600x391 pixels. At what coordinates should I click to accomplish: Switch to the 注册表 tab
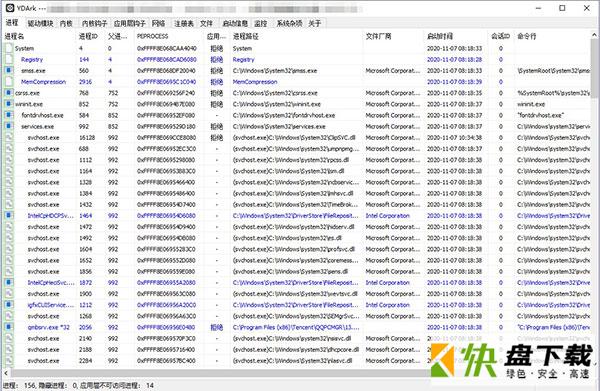tap(184, 23)
